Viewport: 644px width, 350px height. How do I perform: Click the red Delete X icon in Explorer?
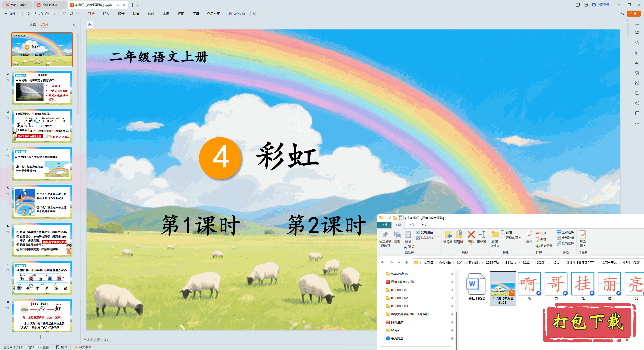[471, 235]
